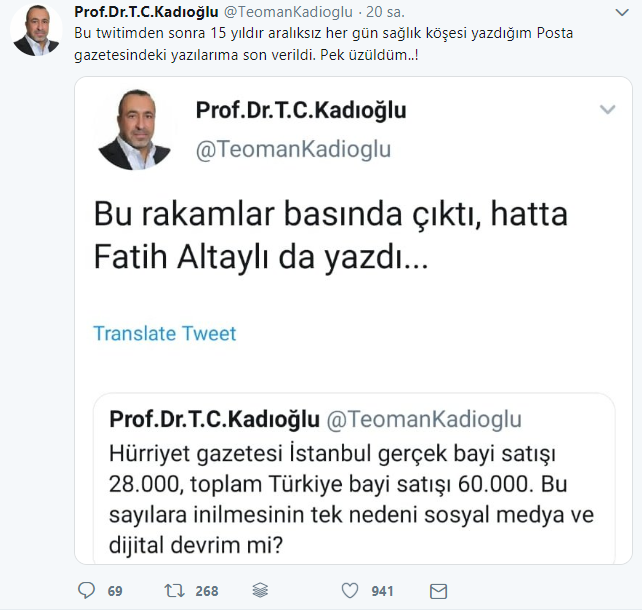Retweet using the retweet arrows icon

tap(174, 591)
